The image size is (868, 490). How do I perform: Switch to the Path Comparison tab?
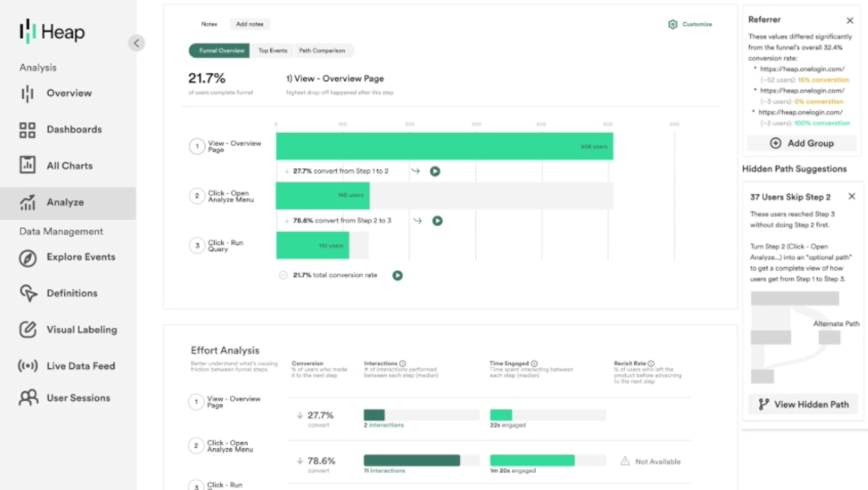pyautogui.click(x=321, y=51)
